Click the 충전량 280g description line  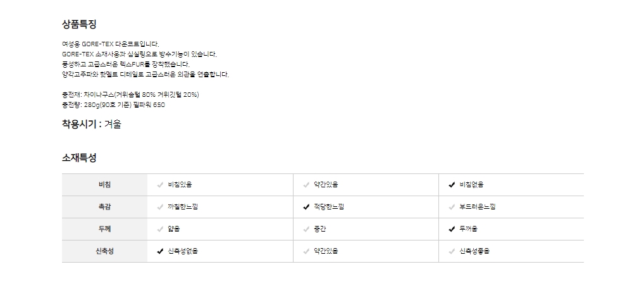[x=113, y=105]
